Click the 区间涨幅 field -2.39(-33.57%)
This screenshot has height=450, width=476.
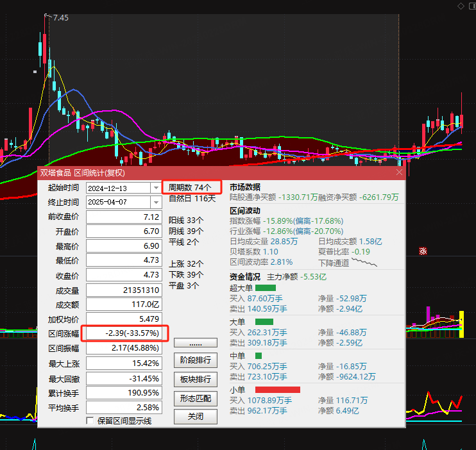tap(124, 333)
